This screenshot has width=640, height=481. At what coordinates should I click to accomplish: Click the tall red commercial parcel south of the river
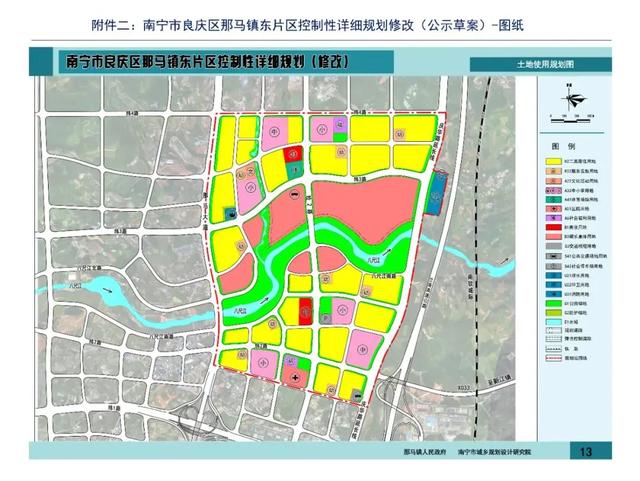(x=305, y=312)
